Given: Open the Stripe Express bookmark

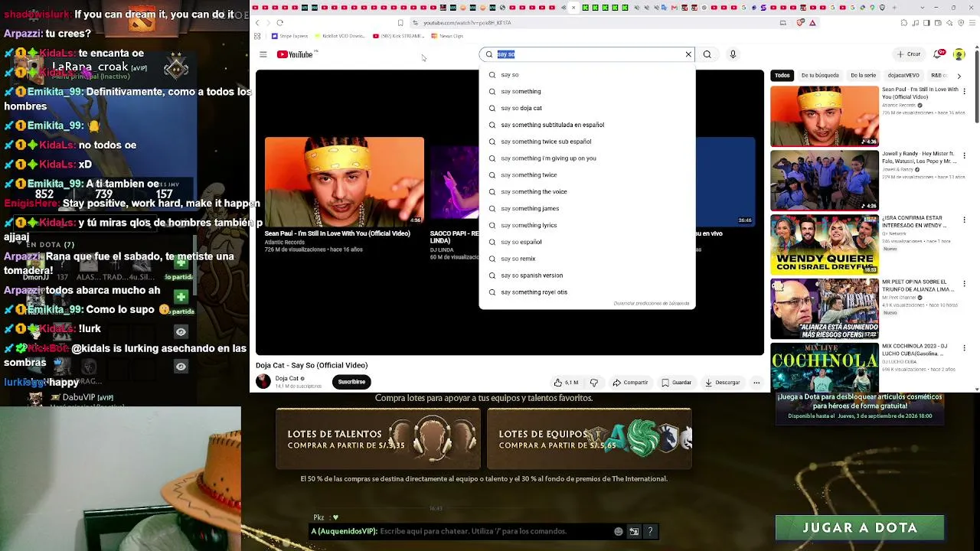Looking at the screenshot, I should [289, 36].
